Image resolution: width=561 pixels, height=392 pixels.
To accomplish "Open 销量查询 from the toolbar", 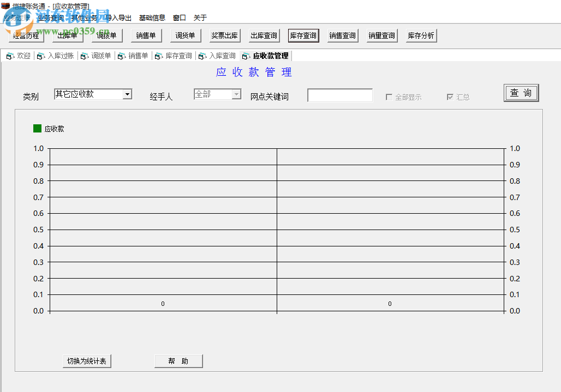I will (382, 36).
